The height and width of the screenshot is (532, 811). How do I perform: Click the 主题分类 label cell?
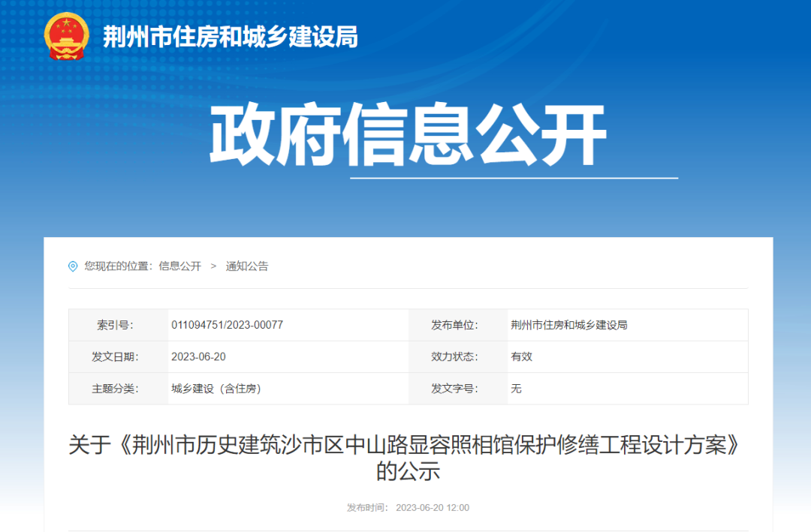tap(119, 389)
